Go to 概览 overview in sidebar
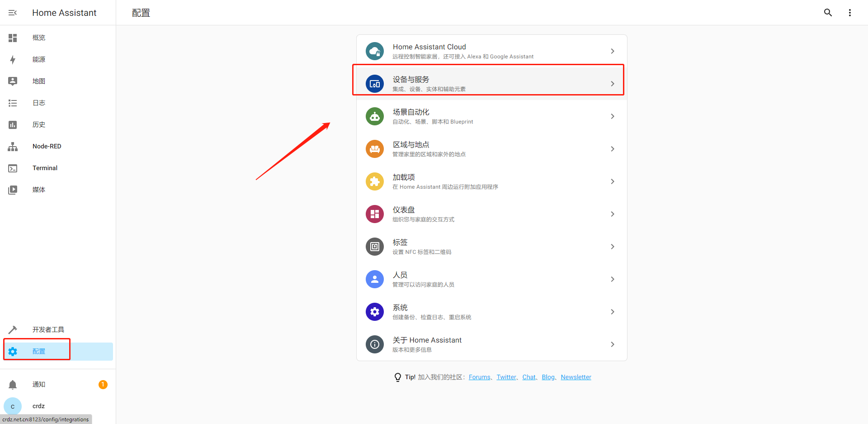Viewport: 868px width, 424px height. (x=39, y=38)
